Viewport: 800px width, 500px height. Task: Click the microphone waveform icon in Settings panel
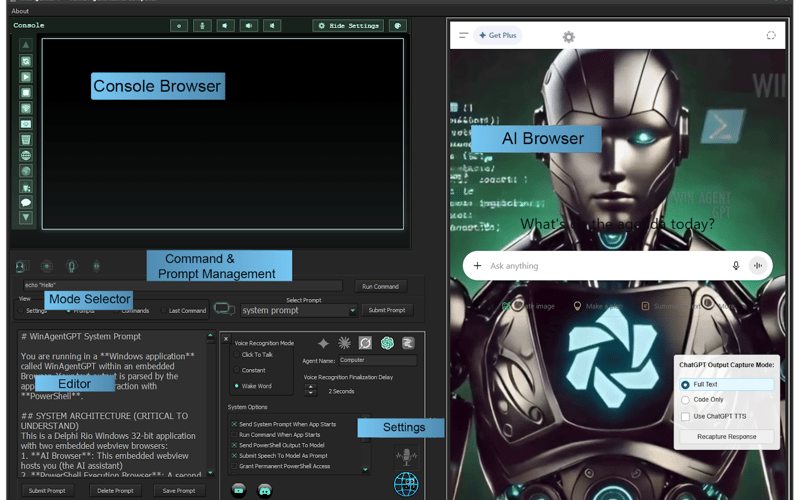coord(406,457)
